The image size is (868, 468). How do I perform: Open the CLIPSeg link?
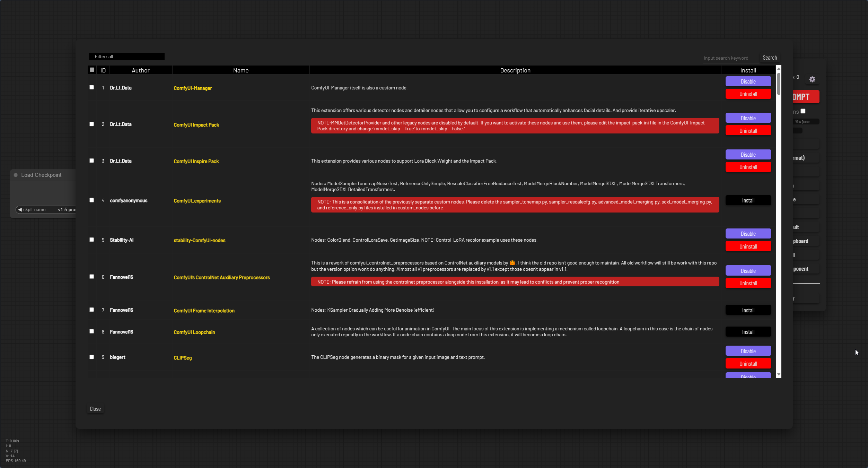(x=183, y=358)
